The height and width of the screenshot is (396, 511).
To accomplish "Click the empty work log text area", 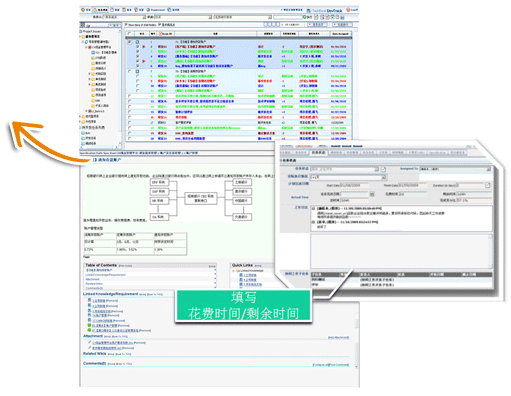I will click(401, 251).
